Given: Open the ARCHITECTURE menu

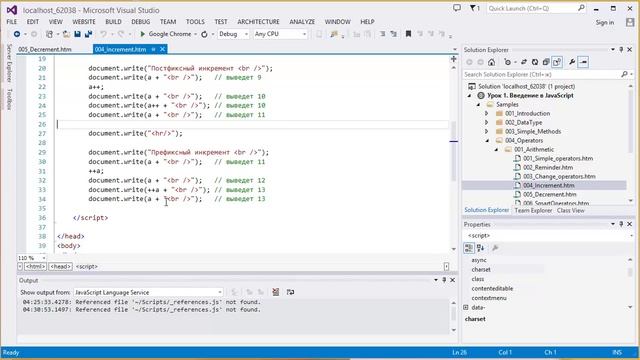Looking at the screenshot, I should tap(258, 22).
